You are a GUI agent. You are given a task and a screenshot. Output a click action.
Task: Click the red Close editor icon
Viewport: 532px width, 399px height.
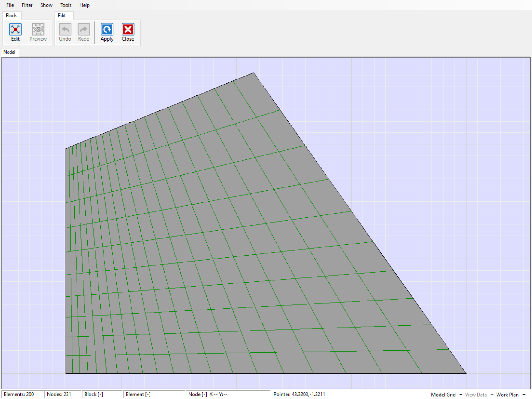(128, 30)
